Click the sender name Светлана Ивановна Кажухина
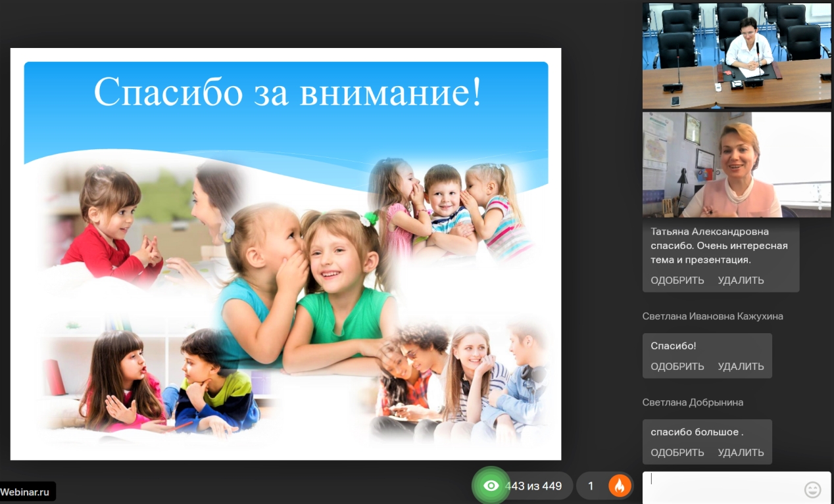Viewport: 834px width, 504px height. [x=713, y=316]
